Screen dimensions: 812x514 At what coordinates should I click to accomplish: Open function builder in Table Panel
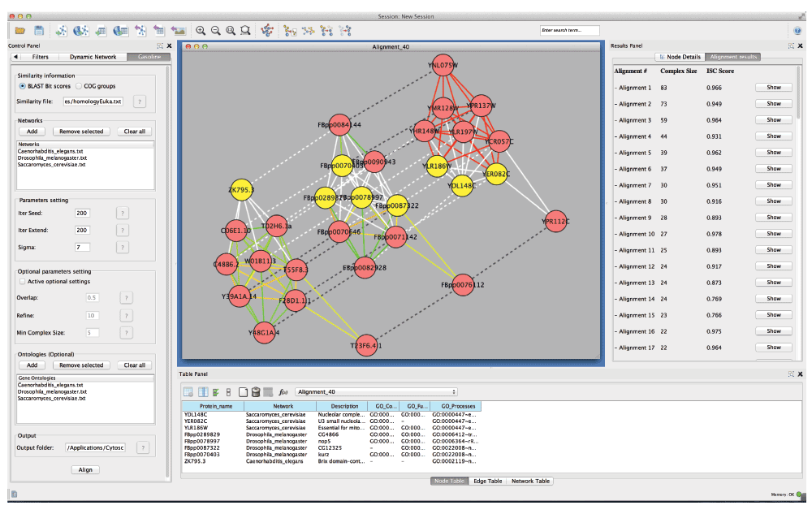click(283, 392)
